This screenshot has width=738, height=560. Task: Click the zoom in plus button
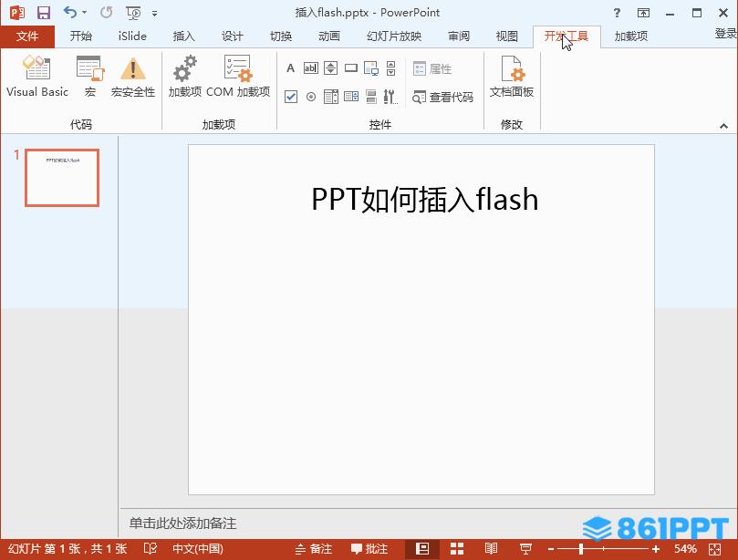(x=656, y=549)
